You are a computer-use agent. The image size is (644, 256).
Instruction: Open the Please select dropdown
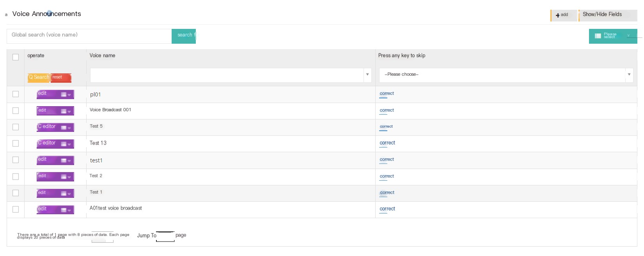[x=613, y=36]
